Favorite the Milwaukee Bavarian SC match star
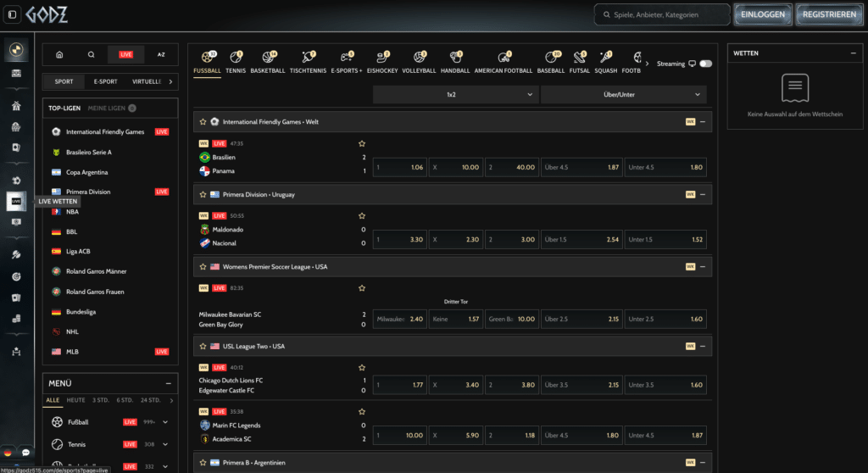 coord(361,288)
